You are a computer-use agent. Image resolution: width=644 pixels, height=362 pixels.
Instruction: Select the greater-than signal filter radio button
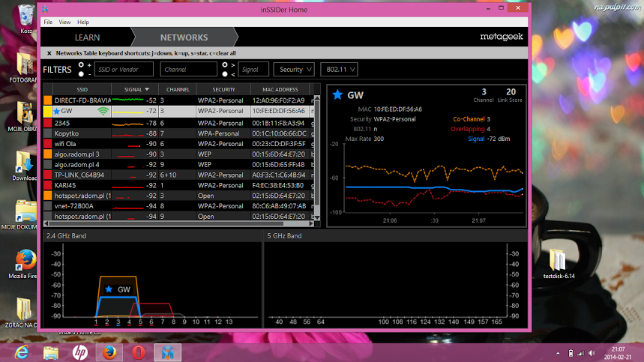point(225,65)
